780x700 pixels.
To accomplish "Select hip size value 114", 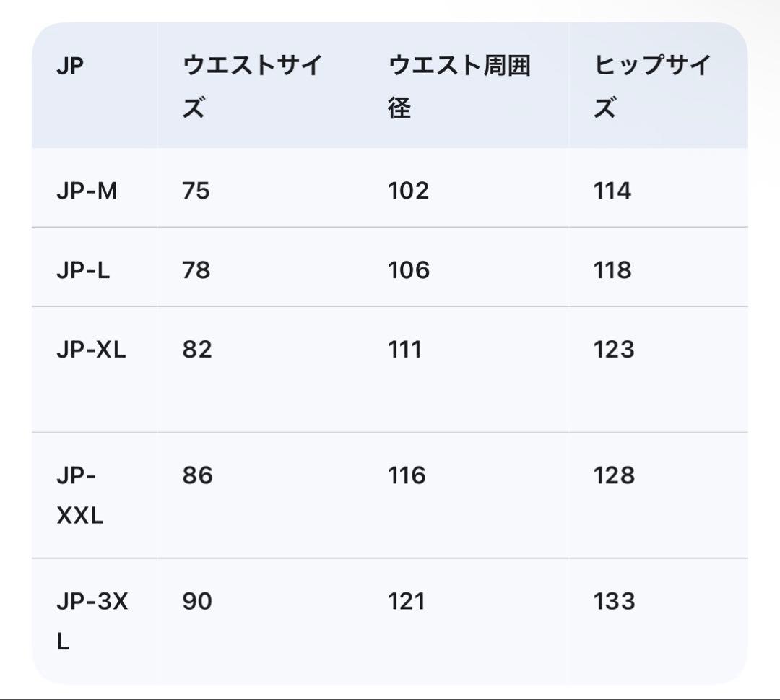I will pyautogui.click(x=612, y=191).
